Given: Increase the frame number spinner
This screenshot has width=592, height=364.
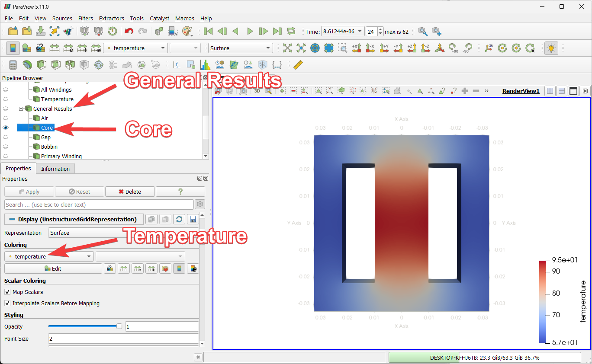Looking at the screenshot, I should [380, 29].
